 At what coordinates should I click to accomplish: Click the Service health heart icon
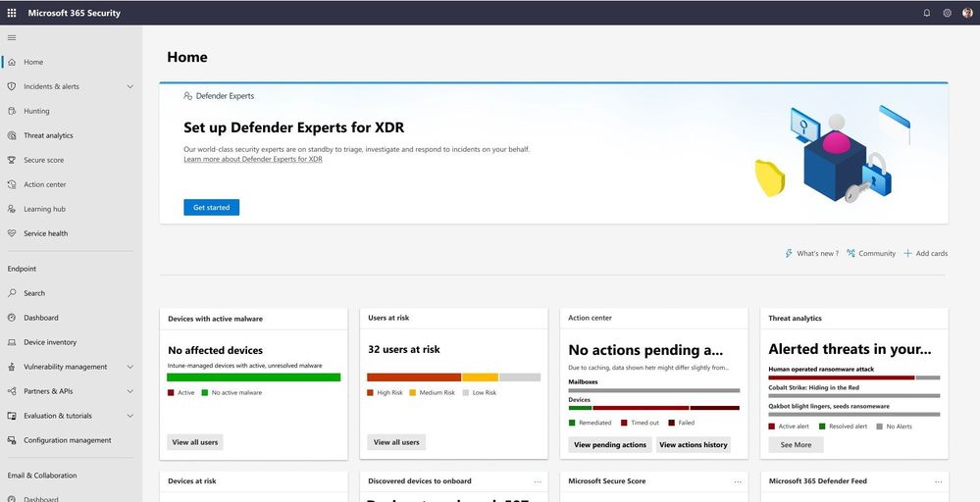(x=12, y=233)
